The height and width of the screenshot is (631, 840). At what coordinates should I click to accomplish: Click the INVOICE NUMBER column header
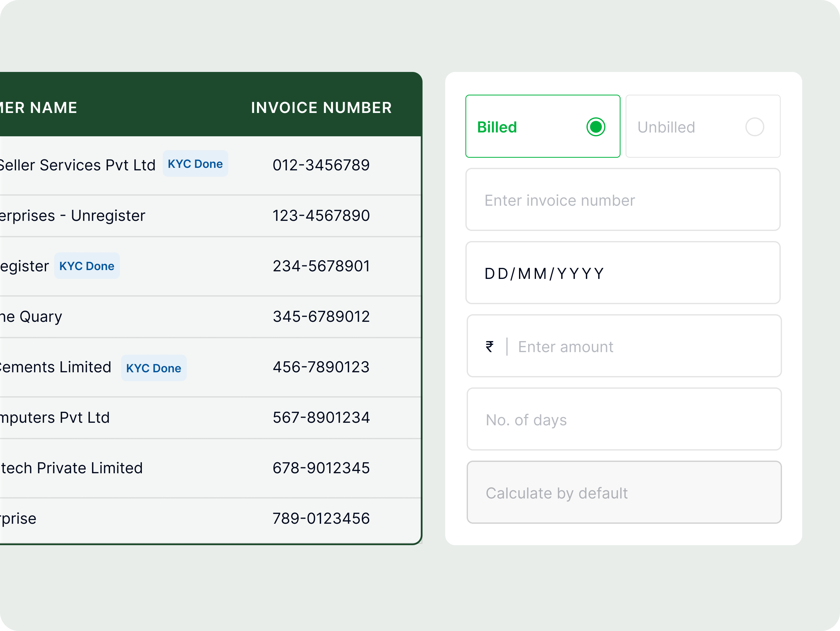321,108
